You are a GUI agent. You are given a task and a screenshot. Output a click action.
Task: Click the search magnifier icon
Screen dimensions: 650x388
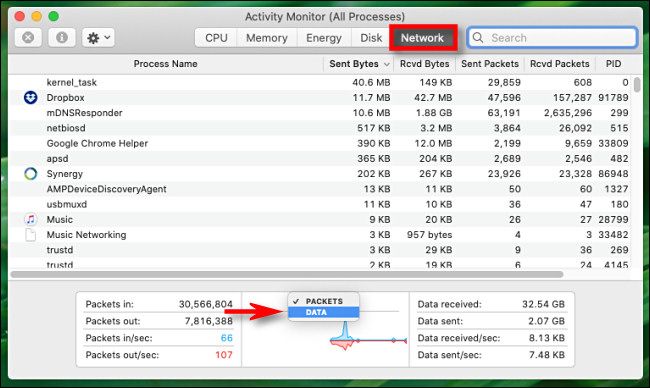pyautogui.click(x=478, y=38)
